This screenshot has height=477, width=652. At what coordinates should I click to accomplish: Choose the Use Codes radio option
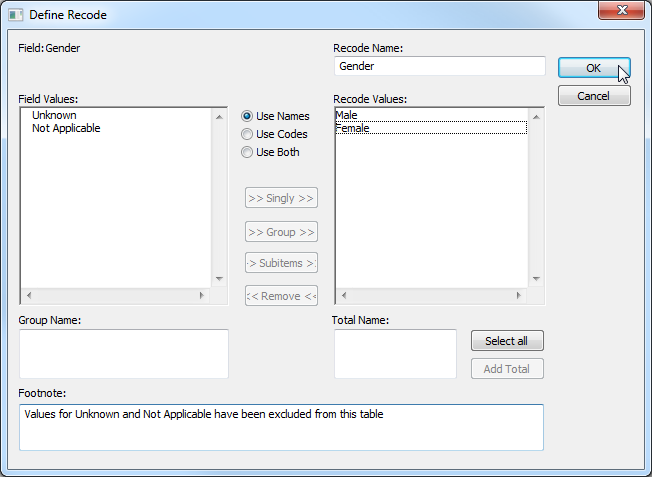pos(247,134)
